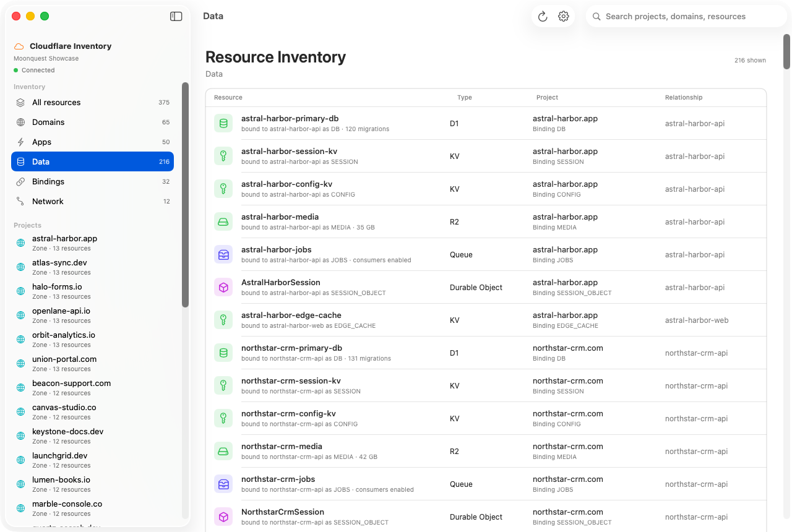This screenshot has width=792, height=532.
Task: Open settings gear icon
Action: [x=563, y=17]
